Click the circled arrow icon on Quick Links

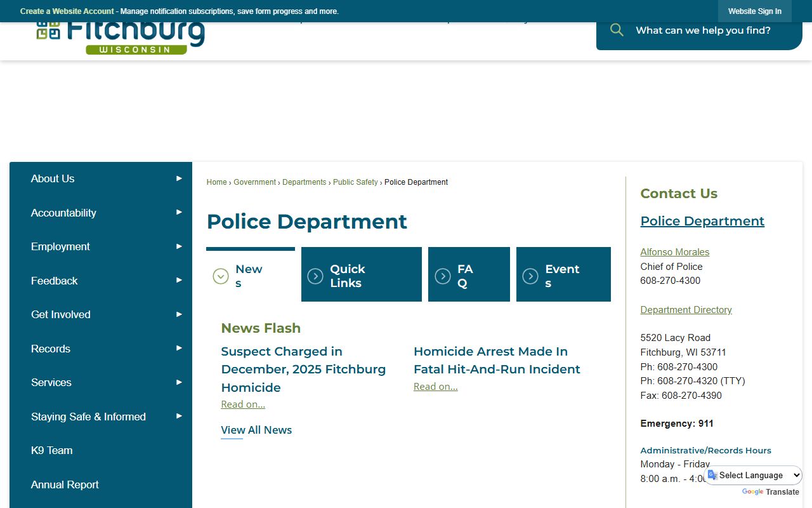click(x=315, y=276)
